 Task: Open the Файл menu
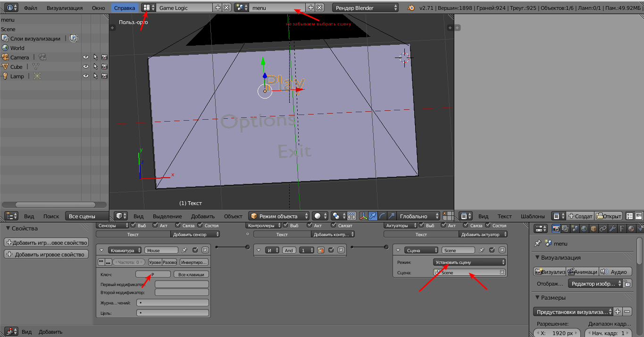(31, 8)
